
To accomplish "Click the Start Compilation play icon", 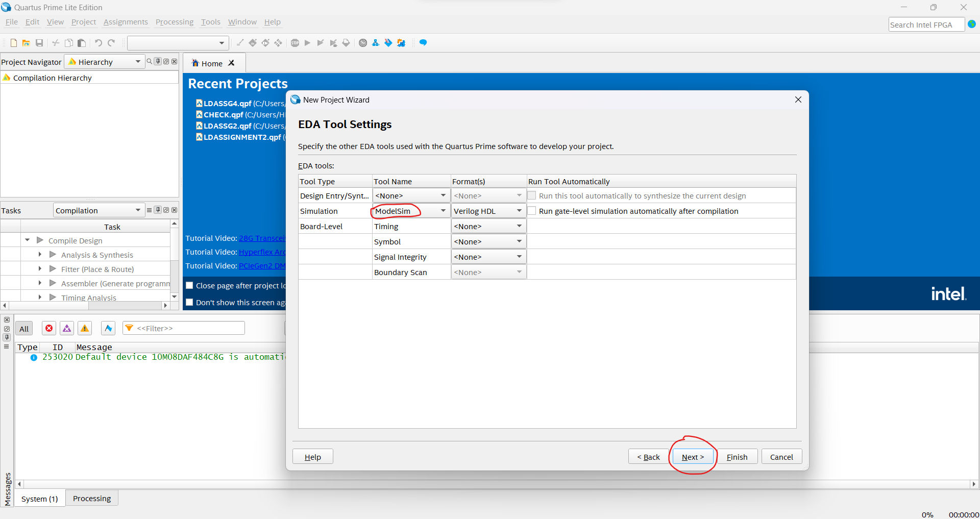I will 307,43.
